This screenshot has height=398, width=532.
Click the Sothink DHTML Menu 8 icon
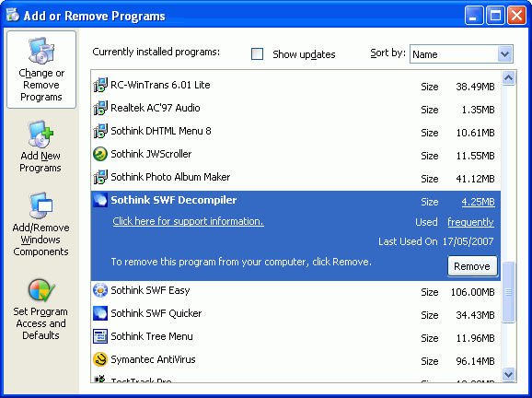[x=100, y=131]
